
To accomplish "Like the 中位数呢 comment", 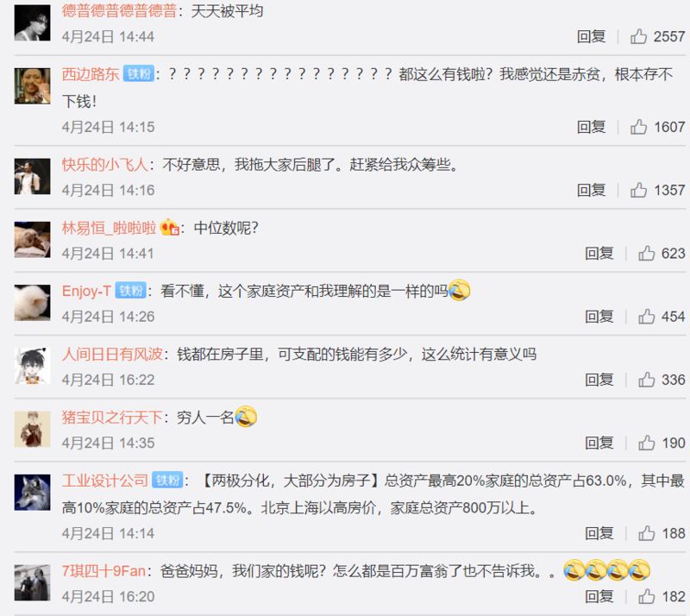I will (646, 253).
